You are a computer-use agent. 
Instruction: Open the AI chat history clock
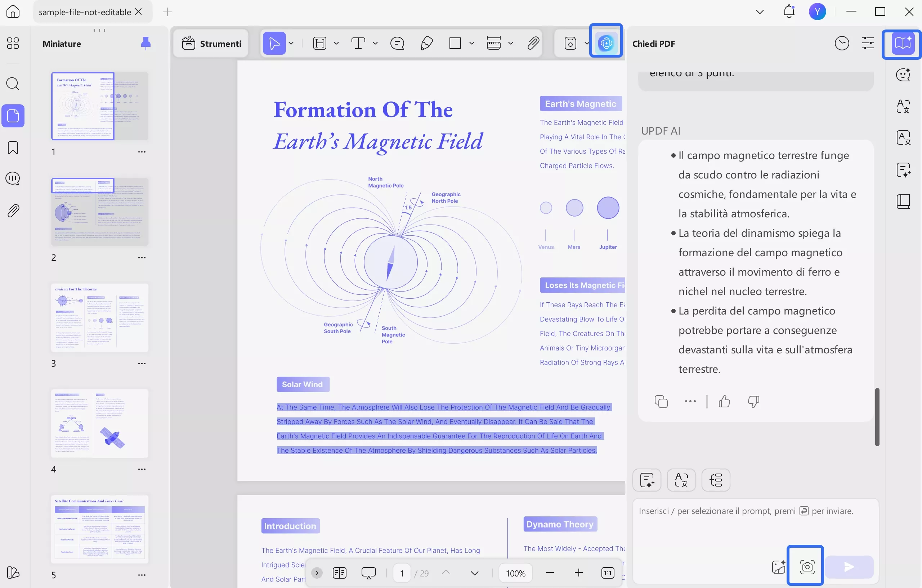(x=842, y=43)
